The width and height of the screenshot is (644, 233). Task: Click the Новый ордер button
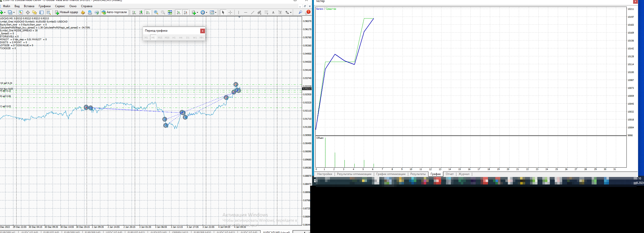66,12
